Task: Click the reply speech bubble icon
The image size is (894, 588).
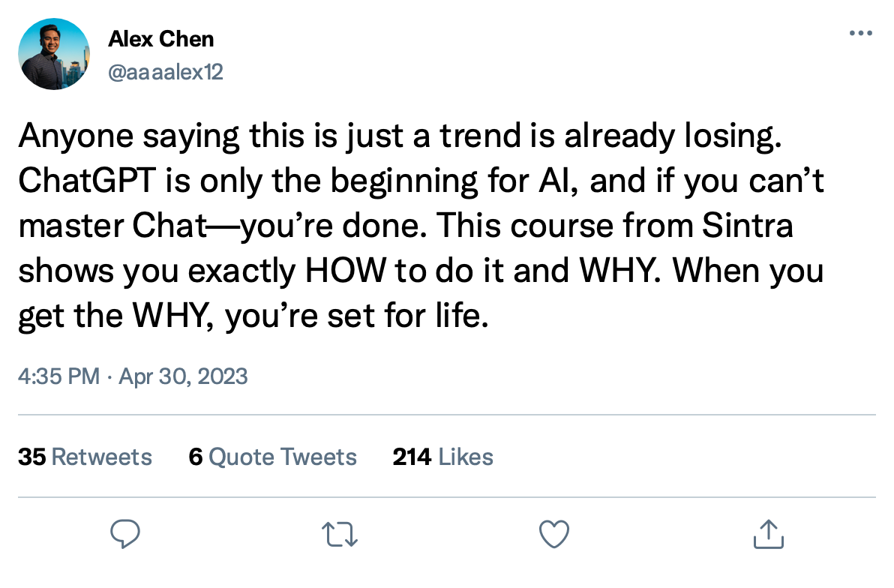Action: click(x=124, y=534)
